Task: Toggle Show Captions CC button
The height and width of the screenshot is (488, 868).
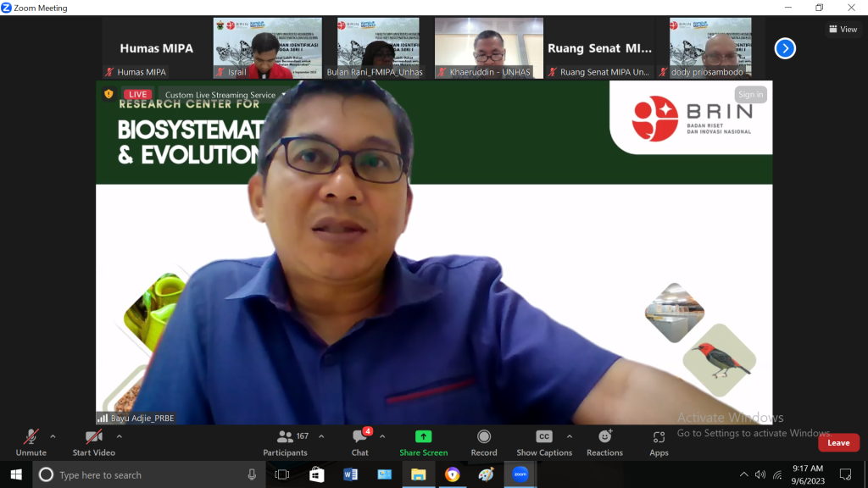Action: click(544, 437)
